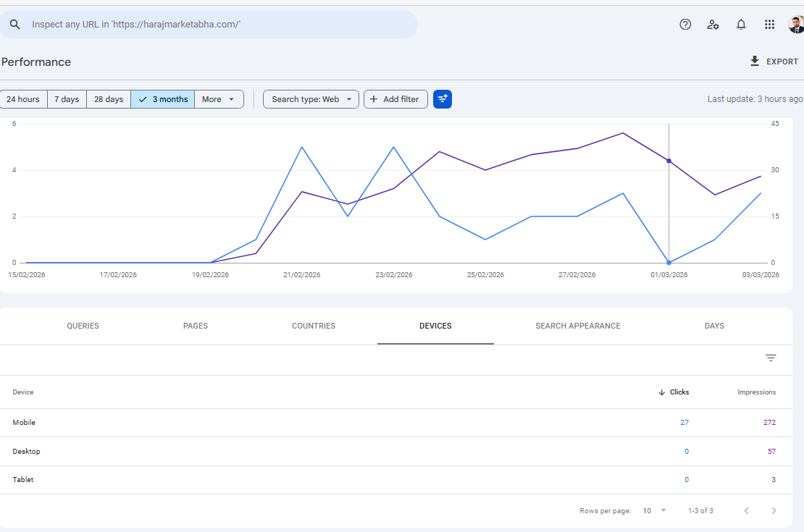This screenshot has height=532, width=804.
Task: Select the Devices tab
Action: pos(435,326)
